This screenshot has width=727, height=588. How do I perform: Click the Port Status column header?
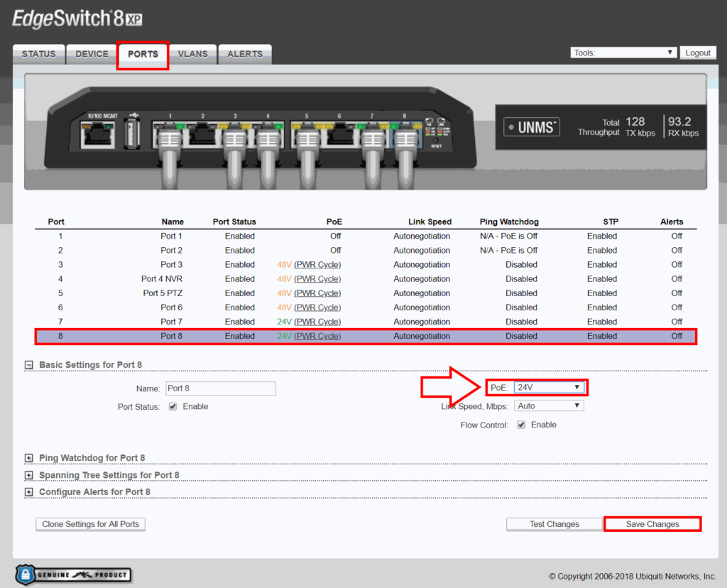pyautogui.click(x=234, y=222)
